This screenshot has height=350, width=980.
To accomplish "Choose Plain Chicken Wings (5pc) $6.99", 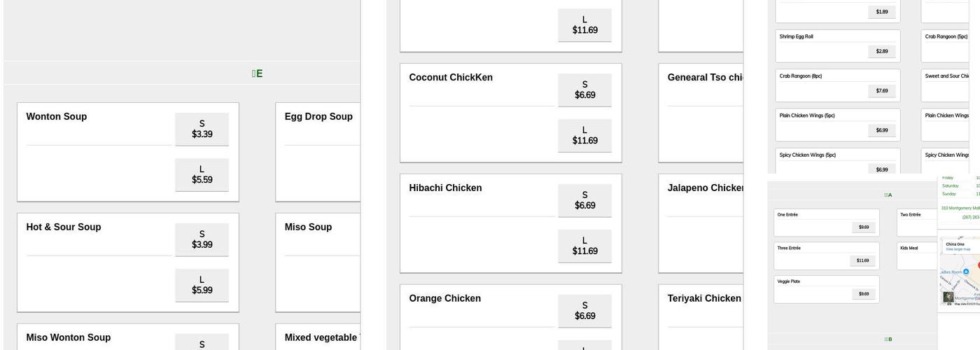I will click(x=881, y=130).
